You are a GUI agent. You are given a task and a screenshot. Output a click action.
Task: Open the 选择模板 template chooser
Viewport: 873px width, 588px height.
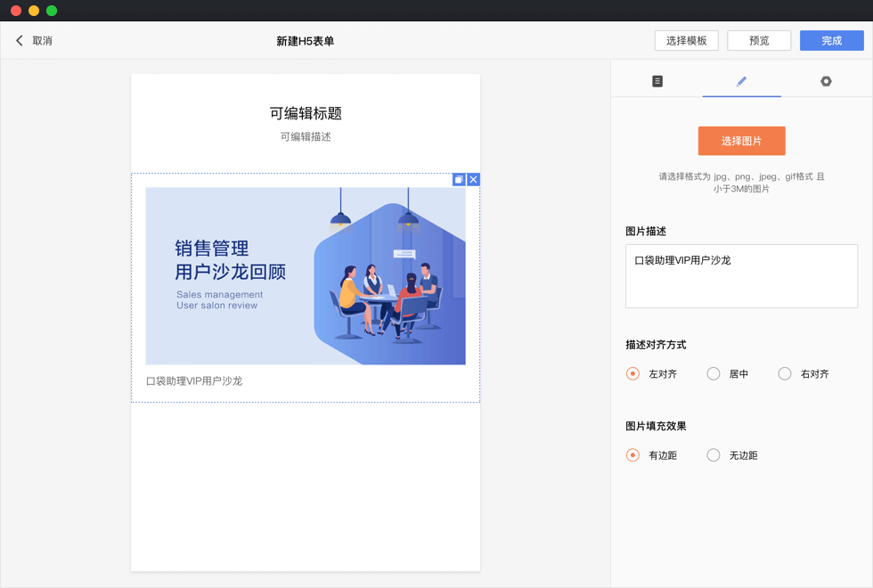click(686, 41)
